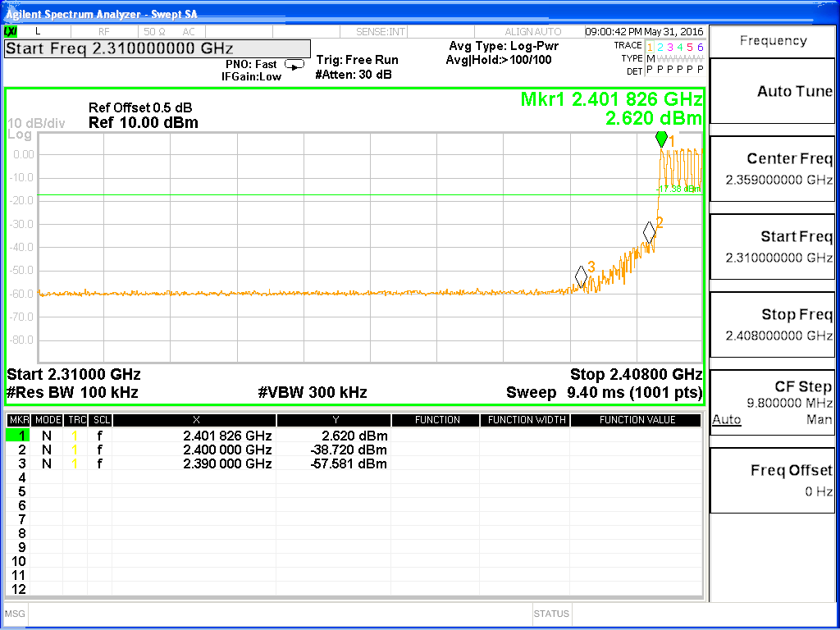Click the FUNCTION WIDTH column header

coord(526,420)
